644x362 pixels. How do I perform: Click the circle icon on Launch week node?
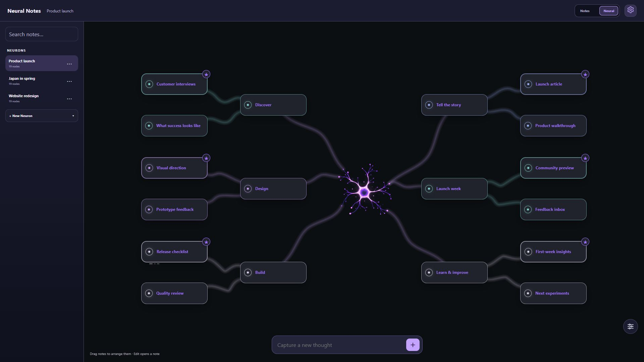click(x=429, y=189)
